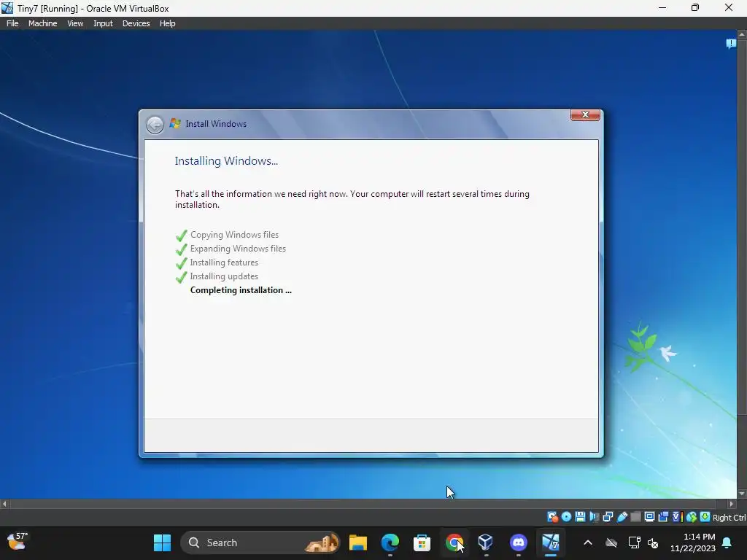Click the Installing features label

coord(224,262)
